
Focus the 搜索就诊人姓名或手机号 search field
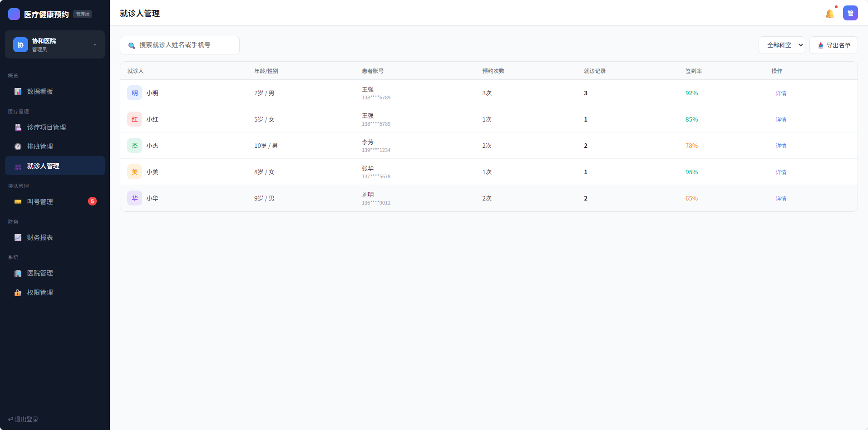186,45
